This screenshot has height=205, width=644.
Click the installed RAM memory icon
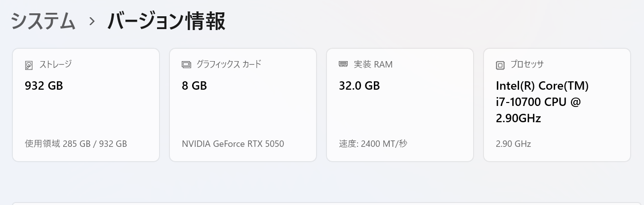click(x=343, y=64)
